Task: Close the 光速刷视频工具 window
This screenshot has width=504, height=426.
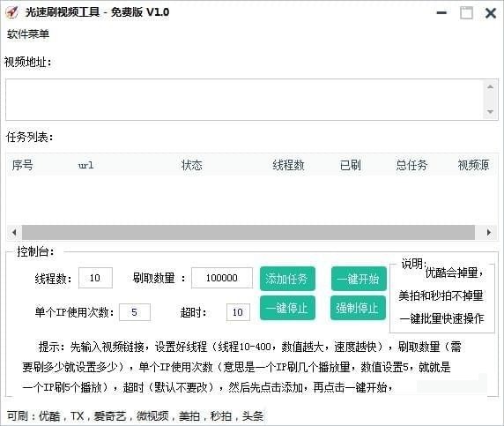Action: 491,13
